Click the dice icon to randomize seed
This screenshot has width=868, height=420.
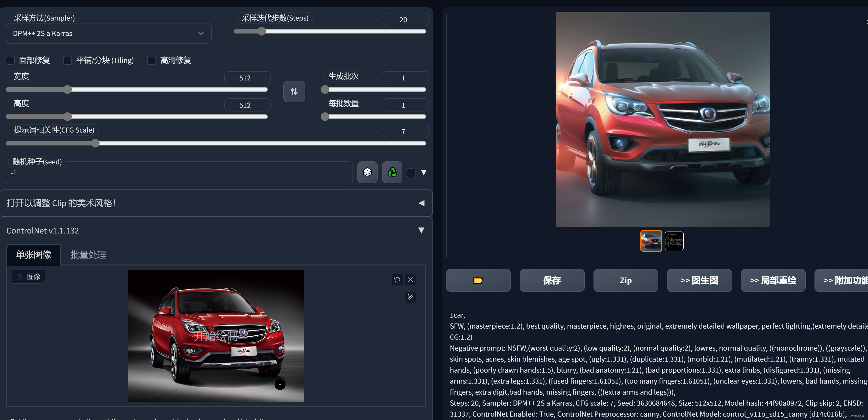[x=367, y=172]
